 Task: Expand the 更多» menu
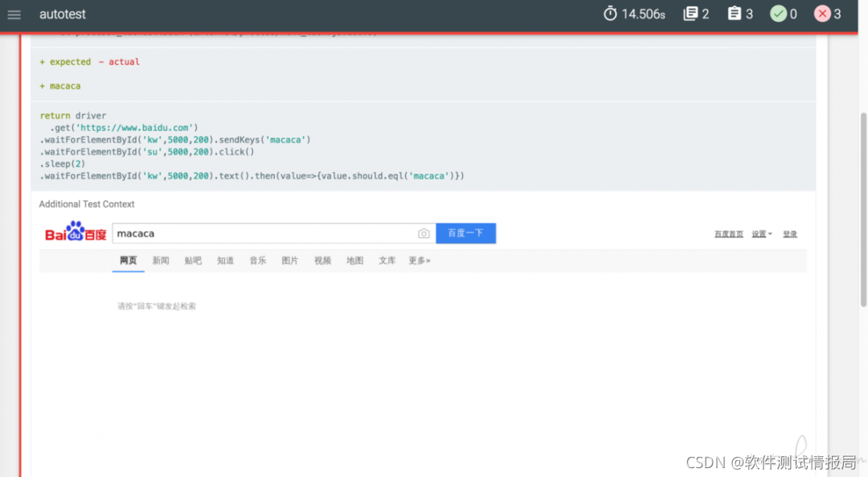tap(420, 261)
